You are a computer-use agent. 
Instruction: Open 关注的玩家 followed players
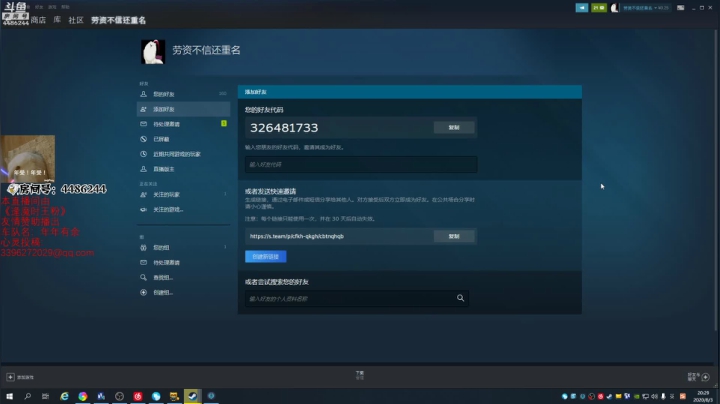(183, 195)
